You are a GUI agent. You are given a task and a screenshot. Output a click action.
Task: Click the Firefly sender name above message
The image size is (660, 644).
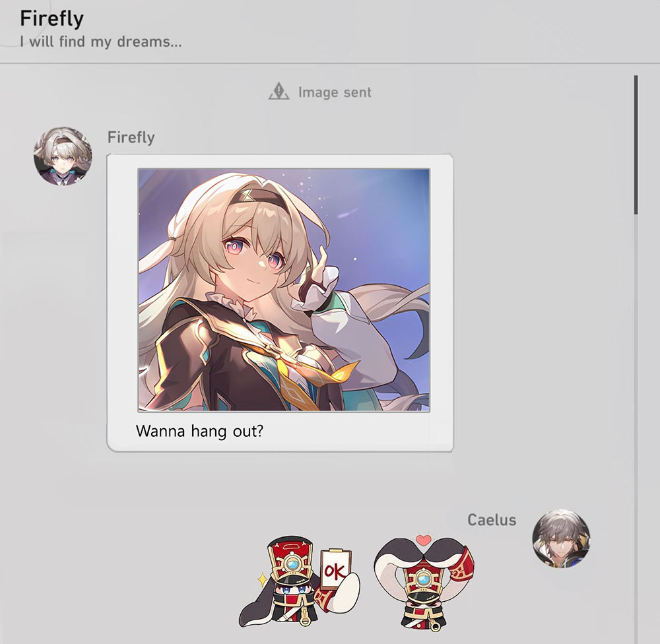point(131,137)
